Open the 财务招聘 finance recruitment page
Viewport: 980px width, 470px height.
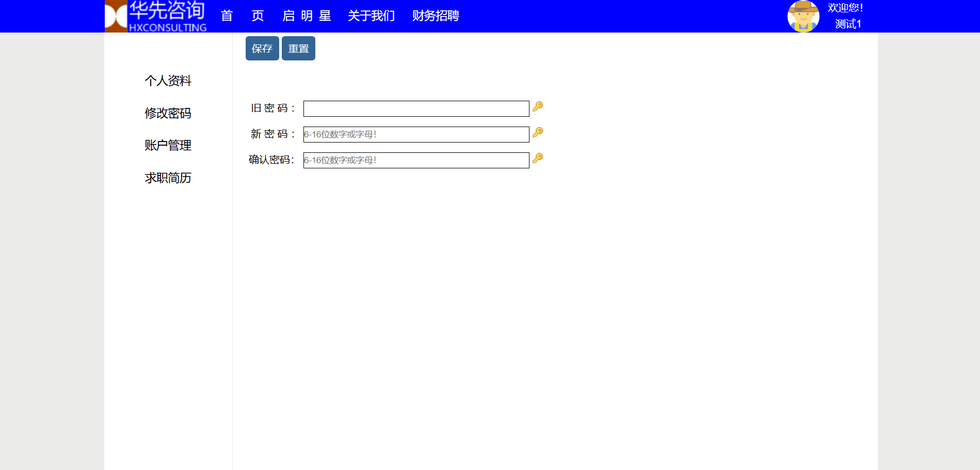click(436, 16)
